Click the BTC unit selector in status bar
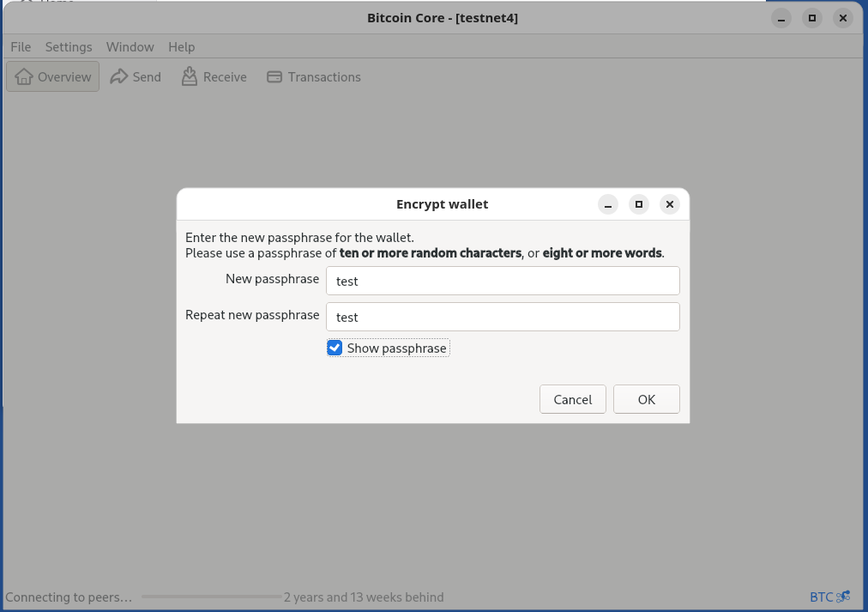Viewport: 868px width, 612px height. click(822, 597)
